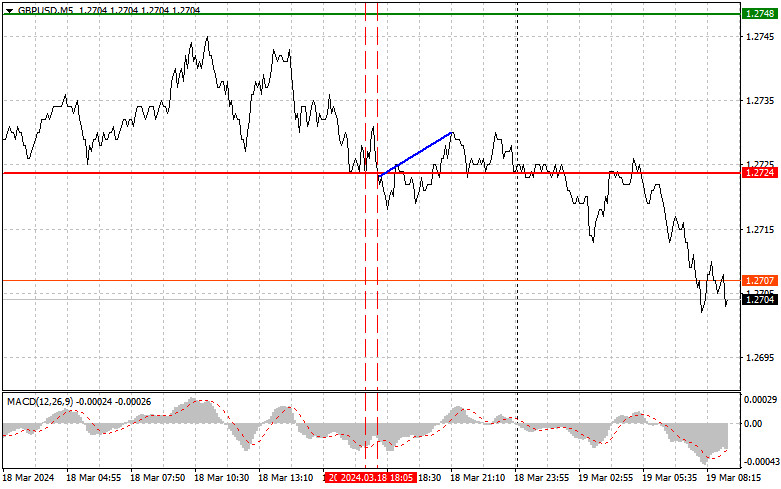Click the 18 Mar 23:55 time label

(541, 478)
